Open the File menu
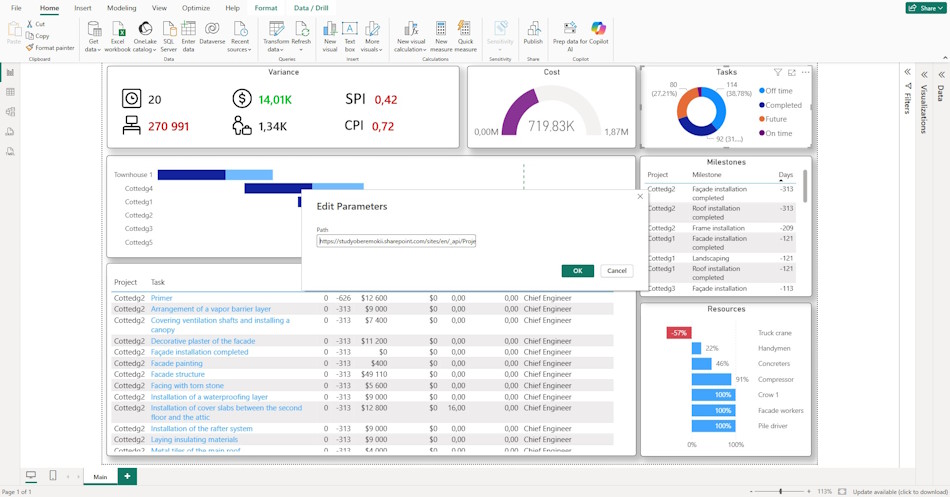Viewport: 950px width, 497px height. (x=16, y=8)
